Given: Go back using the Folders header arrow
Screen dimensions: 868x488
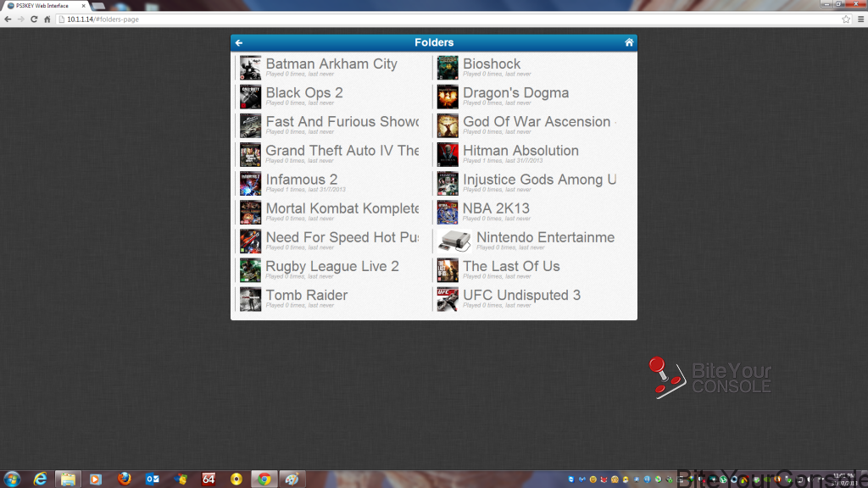Looking at the screenshot, I should point(239,42).
